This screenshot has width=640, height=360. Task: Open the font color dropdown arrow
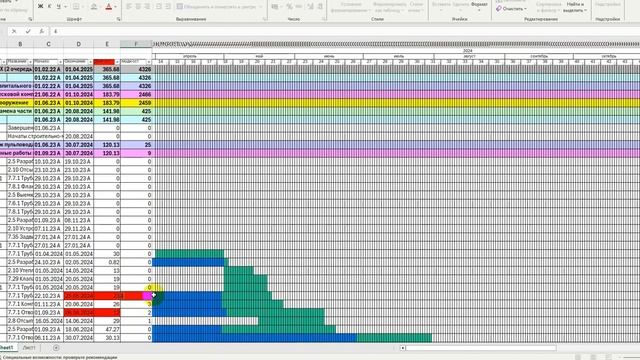tap(116, 7)
